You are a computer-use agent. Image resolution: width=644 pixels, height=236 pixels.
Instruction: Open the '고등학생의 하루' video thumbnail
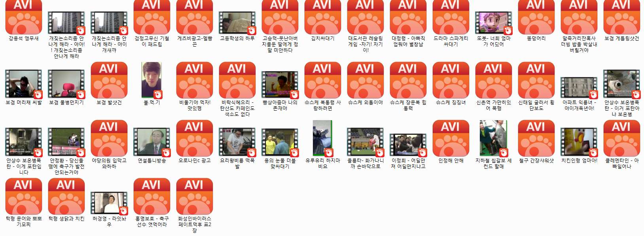click(x=237, y=23)
